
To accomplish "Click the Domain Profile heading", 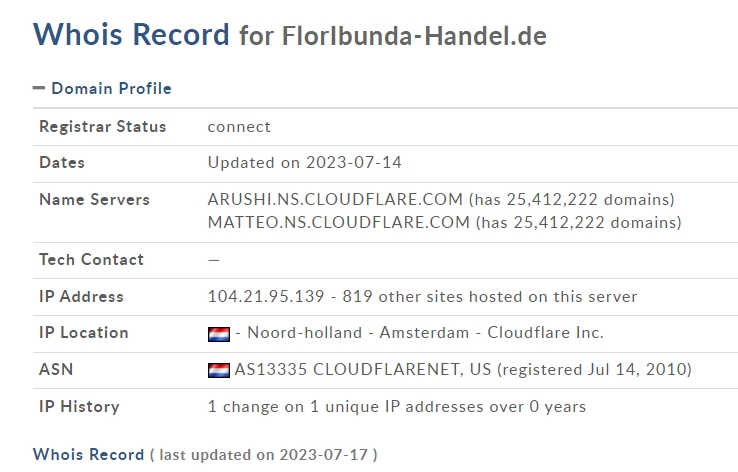I will point(111,88).
